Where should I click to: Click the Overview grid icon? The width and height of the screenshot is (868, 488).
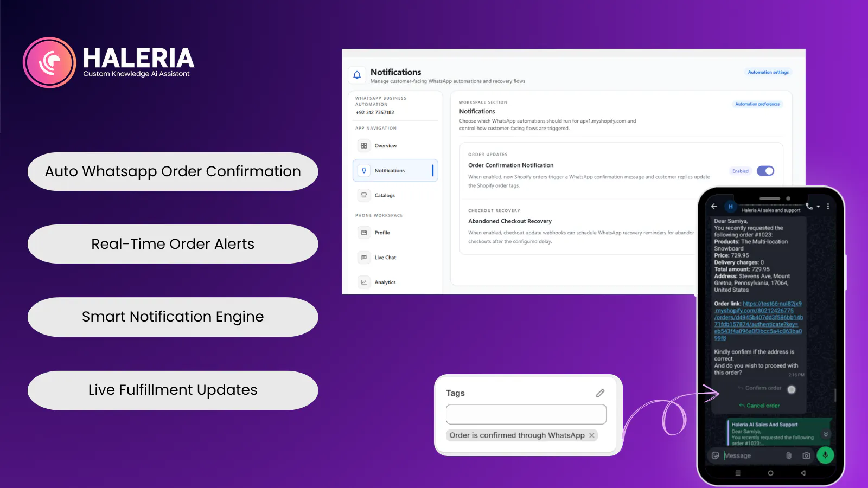point(364,146)
